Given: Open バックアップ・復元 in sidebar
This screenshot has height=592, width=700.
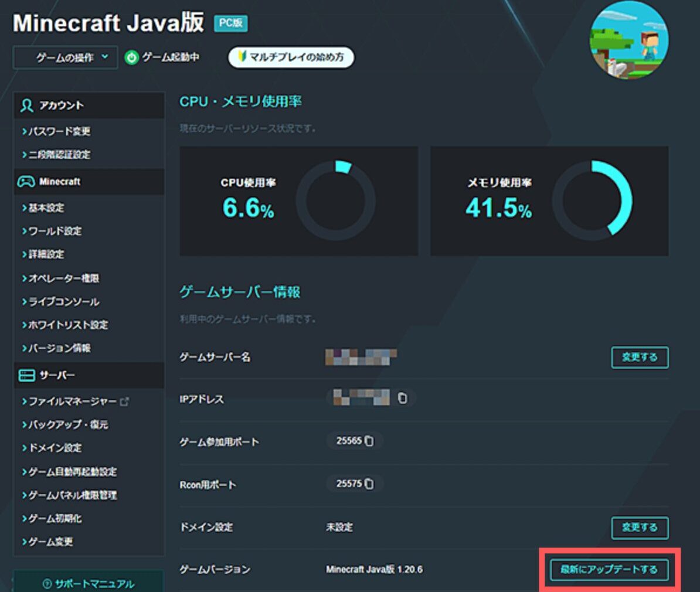Looking at the screenshot, I should [x=68, y=424].
